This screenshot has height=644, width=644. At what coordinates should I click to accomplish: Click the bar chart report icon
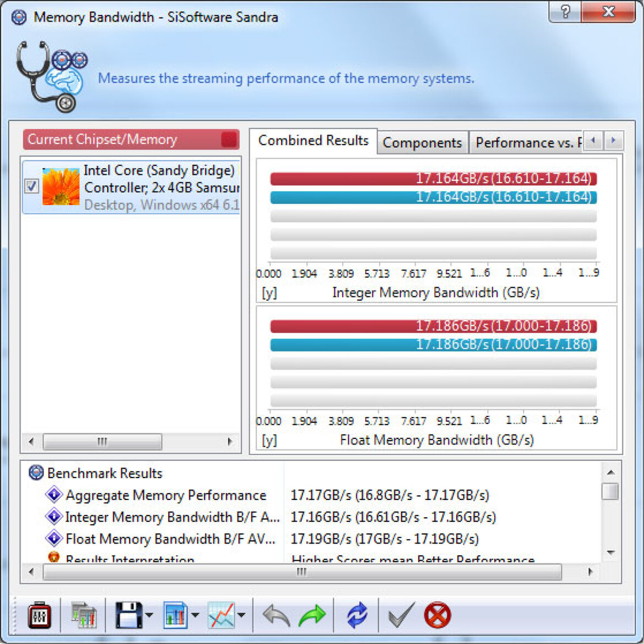coord(176,615)
